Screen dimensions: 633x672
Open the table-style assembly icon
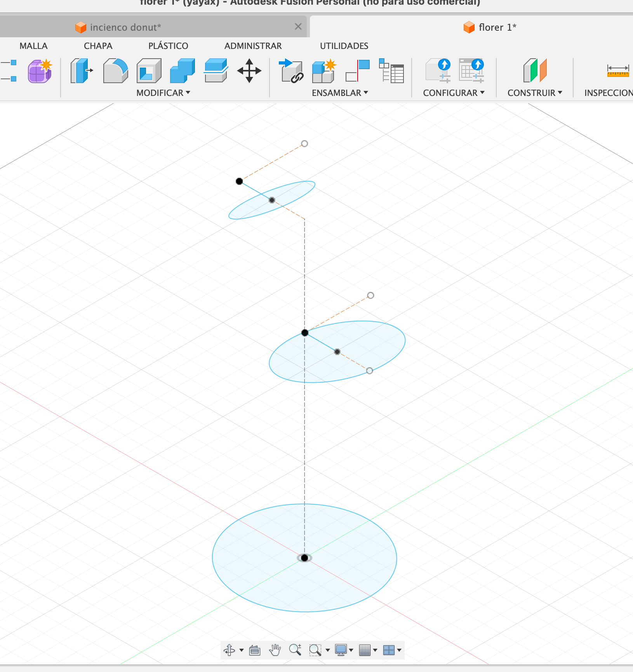(391, 71)
